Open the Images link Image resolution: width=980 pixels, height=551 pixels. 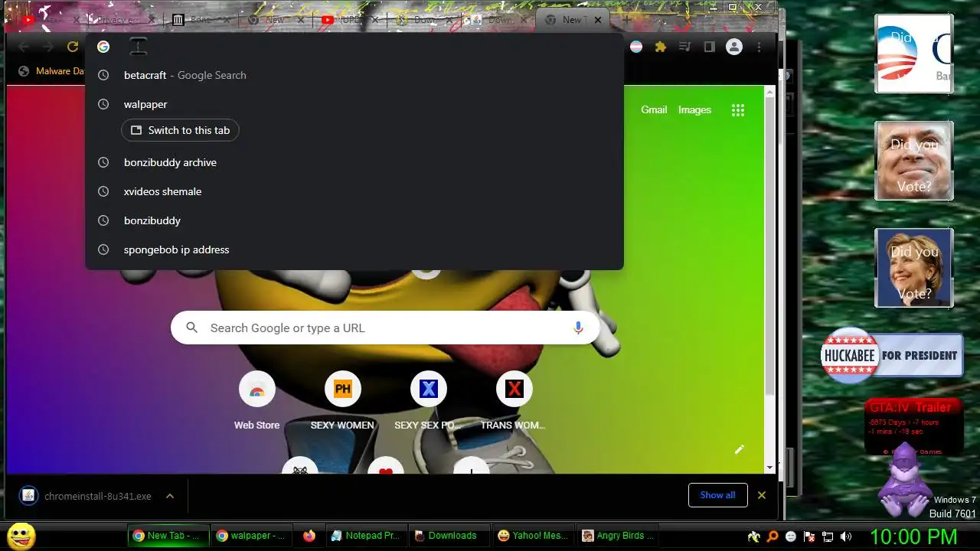(x=694, y=109)
